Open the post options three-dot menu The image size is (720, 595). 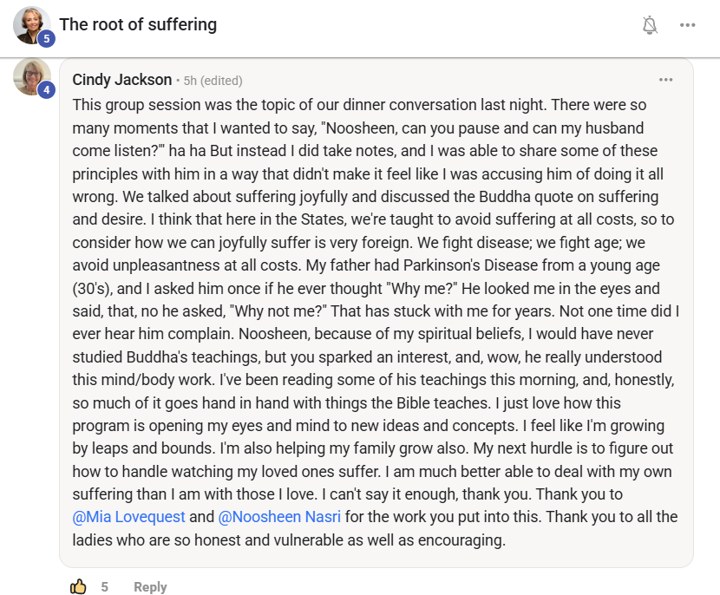pyautogui.click(x=687, y=25)
